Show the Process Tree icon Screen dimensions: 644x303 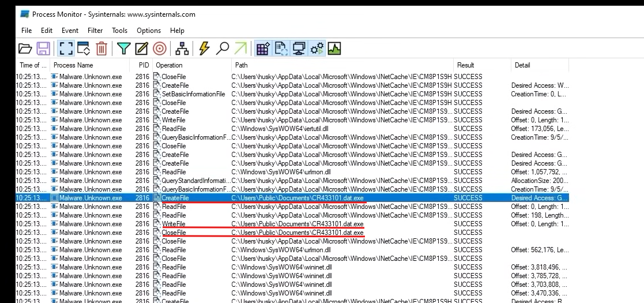point(182,48)
